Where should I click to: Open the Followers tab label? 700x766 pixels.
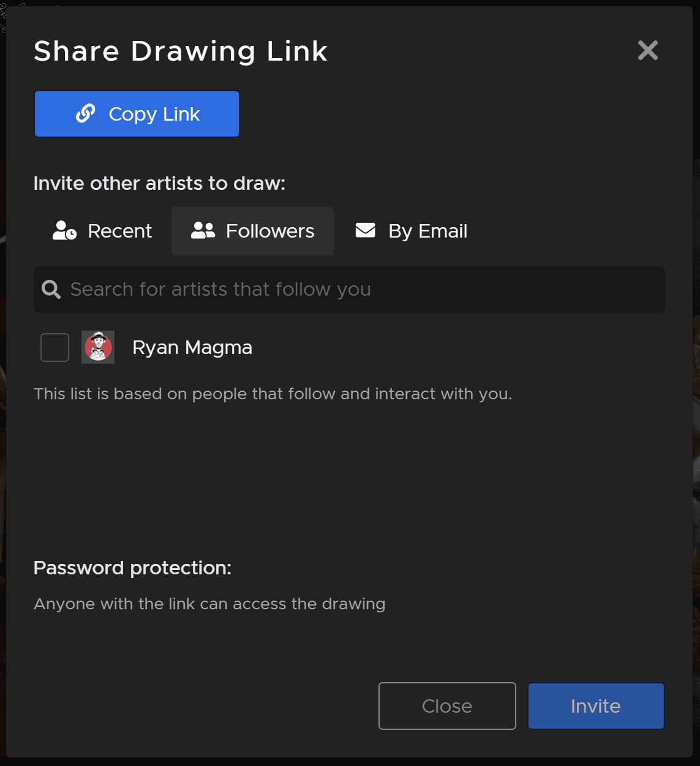269,231
